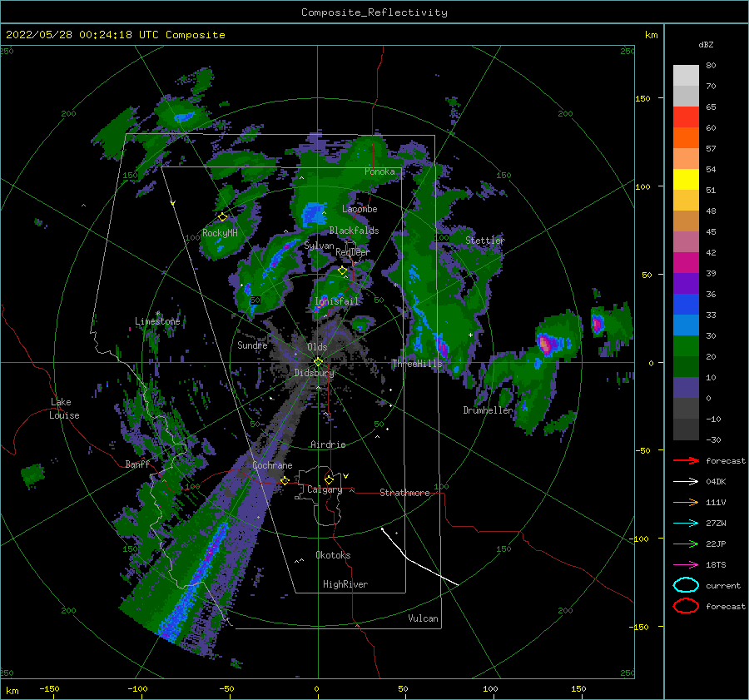Click the RedDeer city label
The image size is (749, 700).
353,252
